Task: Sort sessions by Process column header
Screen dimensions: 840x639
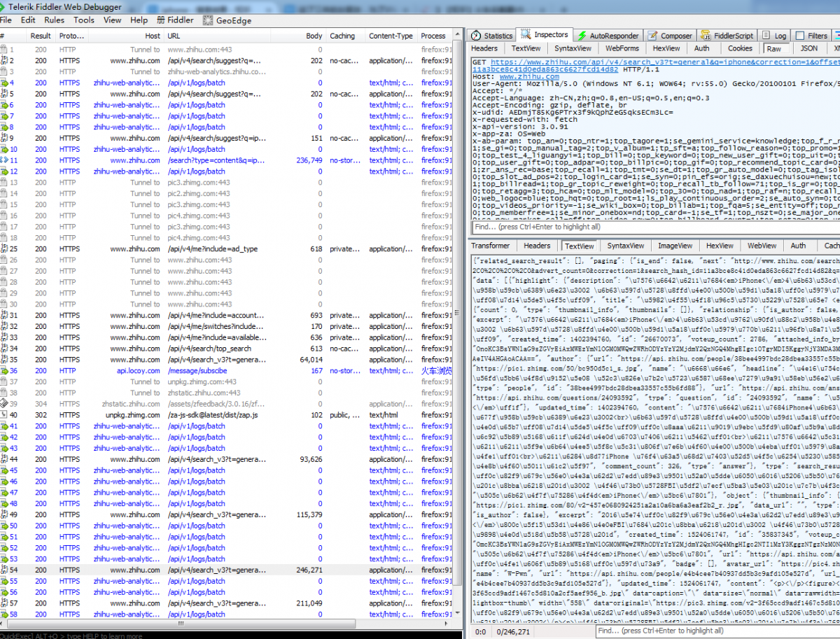Action: [x=433, y=36]
